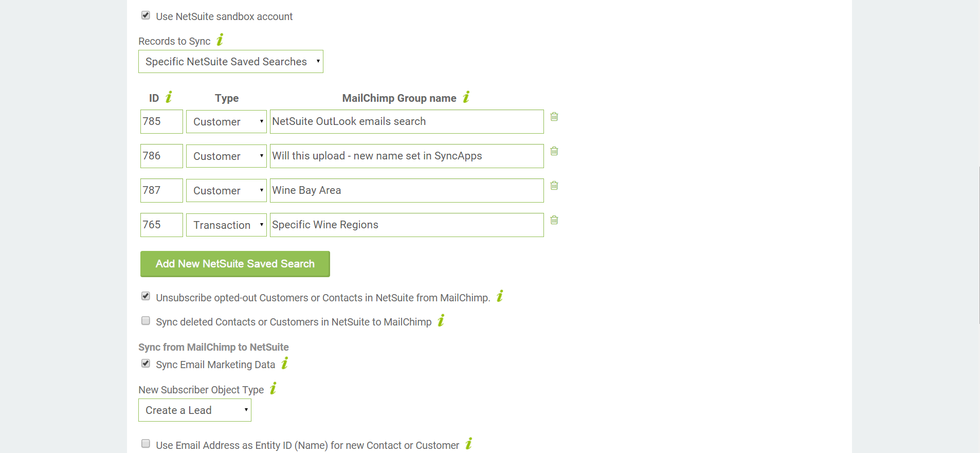Open Type dropdown showing Transaction
980x453 pixels.
point(226,225)
